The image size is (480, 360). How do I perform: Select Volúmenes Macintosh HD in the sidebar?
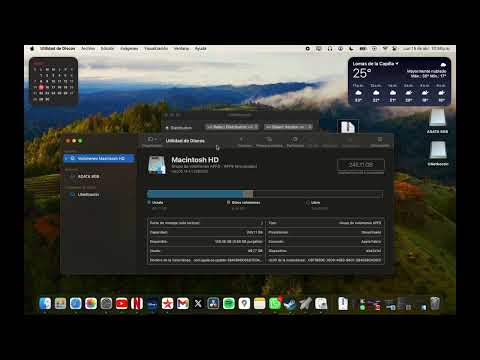coord(99,158)
